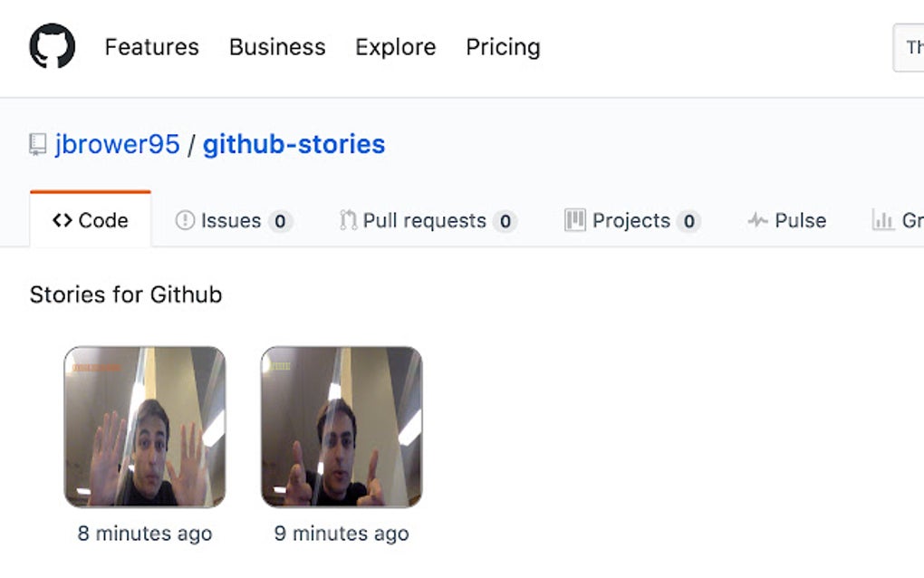Click the jbrower95 profile link
The width and height of the screenshot is (924, 578).
point(117,143)
